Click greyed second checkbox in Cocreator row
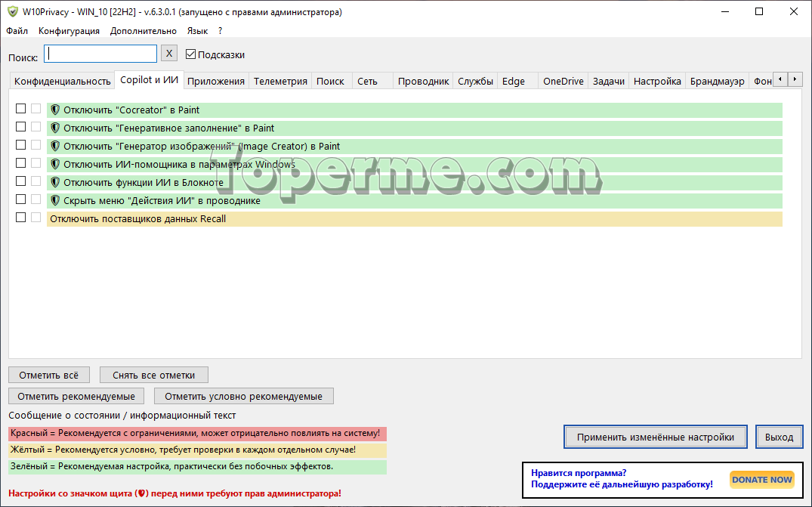The width and height of the screenshot is (812, 507). click(x=36, y=109)
